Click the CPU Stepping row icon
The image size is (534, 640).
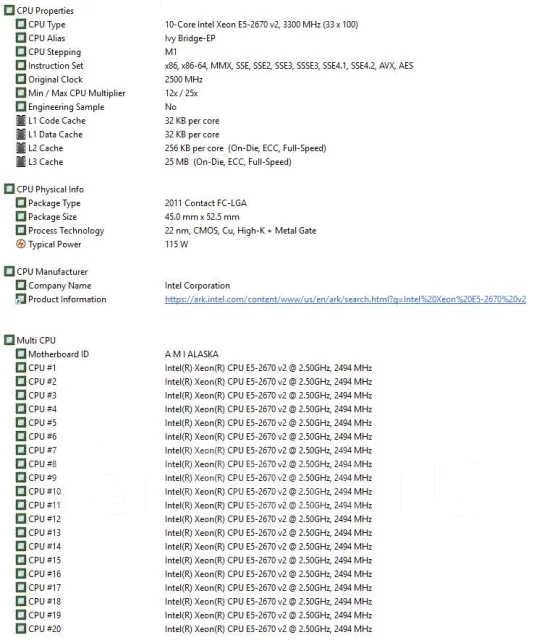pyautogui.click(x=21, y=52)
